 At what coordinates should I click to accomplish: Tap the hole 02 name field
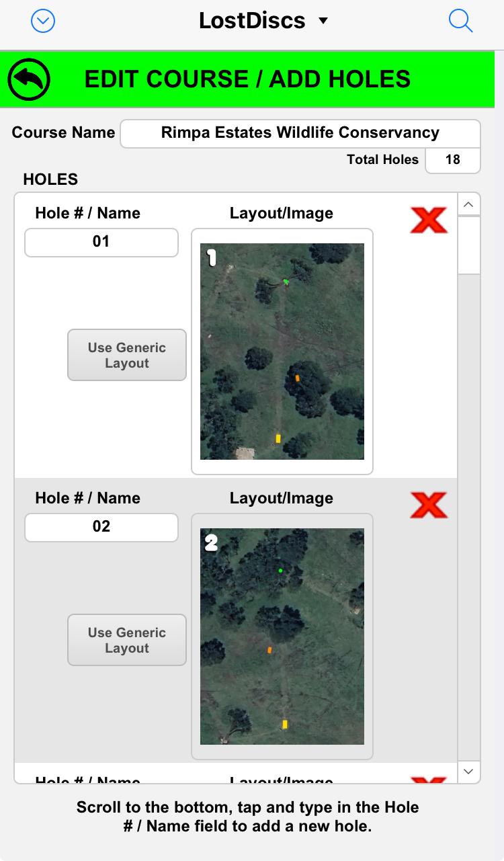(x=101, y=527)
